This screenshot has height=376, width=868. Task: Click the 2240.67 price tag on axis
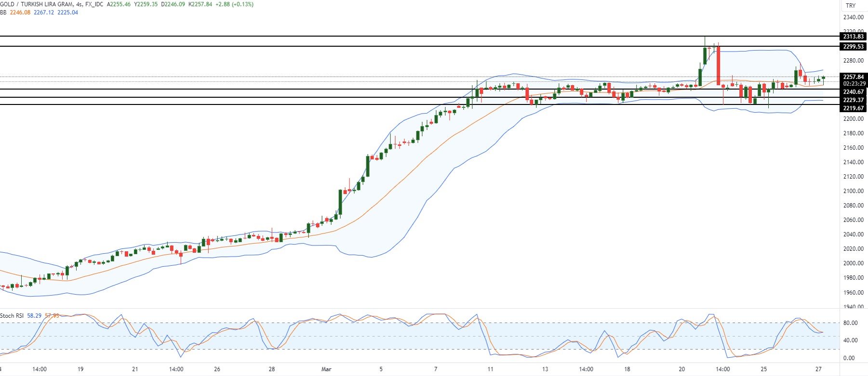point(853,92)
